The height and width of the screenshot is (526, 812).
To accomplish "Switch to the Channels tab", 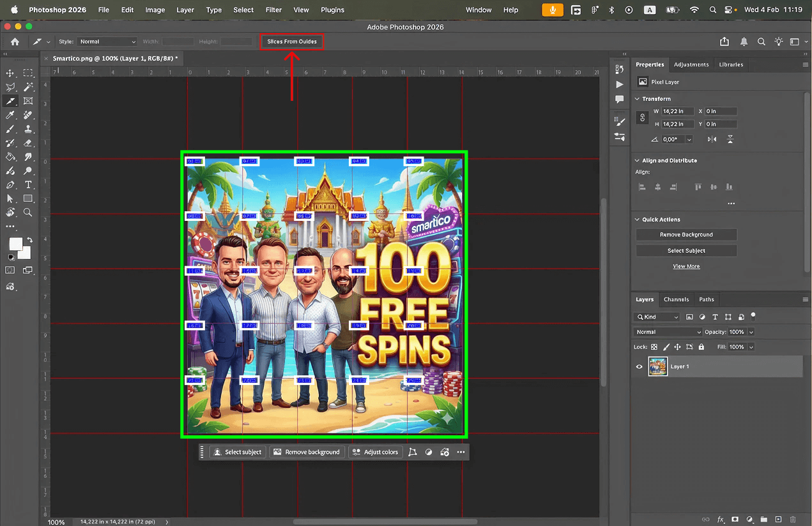I will tap(676, 299).
